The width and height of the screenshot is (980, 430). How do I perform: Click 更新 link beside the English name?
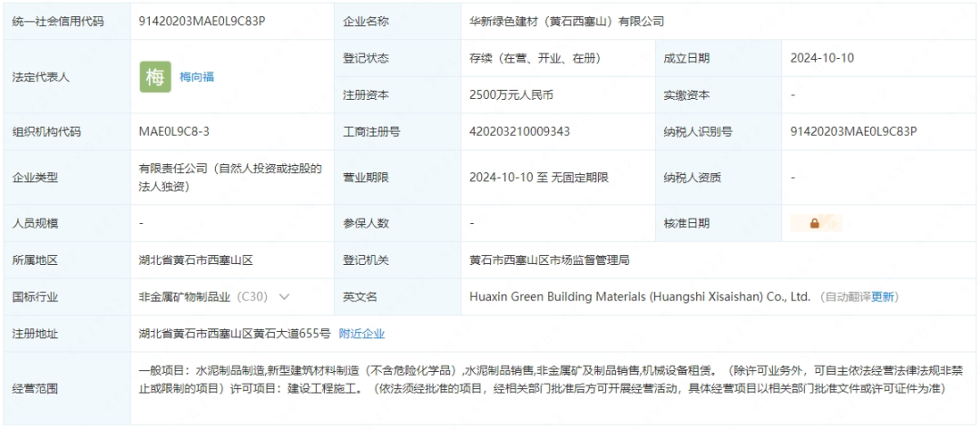click(x=883, y=297)
